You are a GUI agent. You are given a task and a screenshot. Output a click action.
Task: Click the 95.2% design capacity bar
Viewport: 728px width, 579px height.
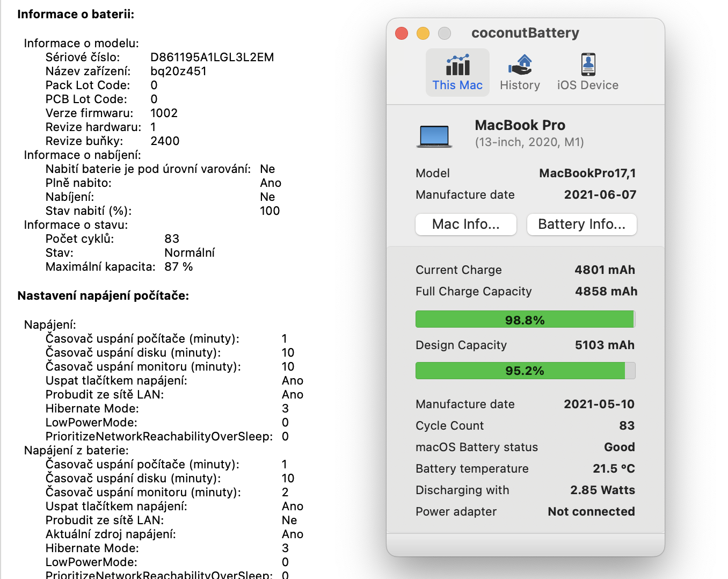[525, 371]
